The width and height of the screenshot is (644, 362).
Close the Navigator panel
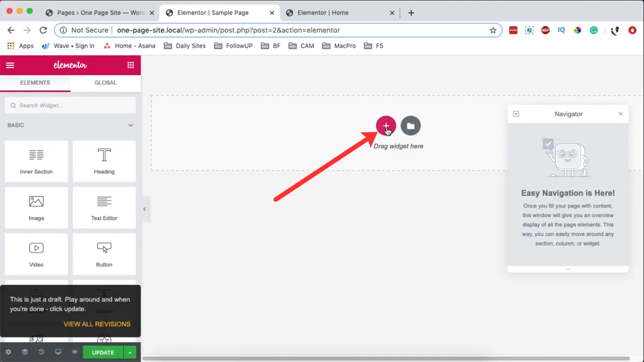point(620,114)
